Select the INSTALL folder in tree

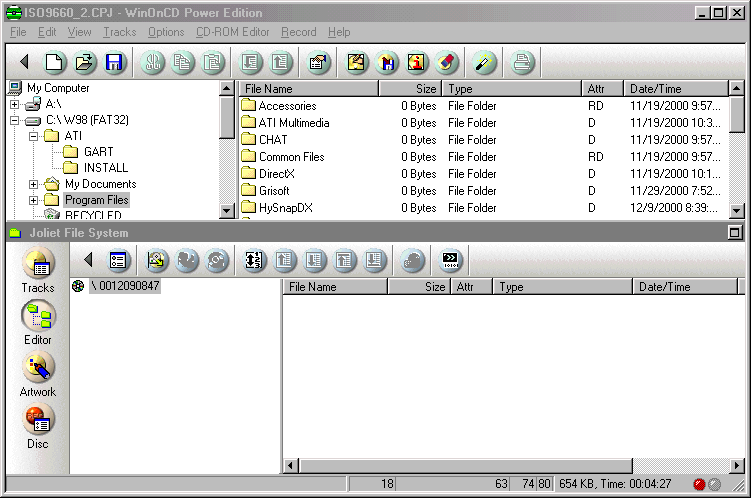click(106, 168)
